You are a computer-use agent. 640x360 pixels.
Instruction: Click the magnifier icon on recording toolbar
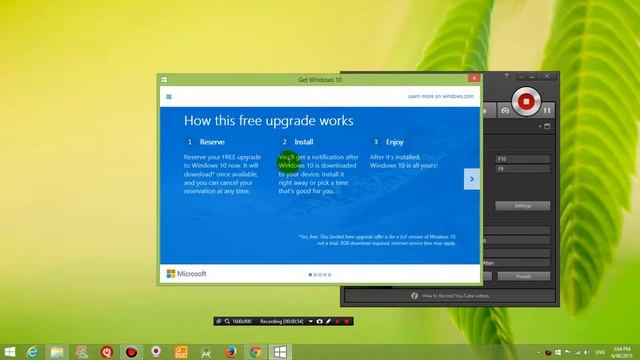(x=227, y=322)
